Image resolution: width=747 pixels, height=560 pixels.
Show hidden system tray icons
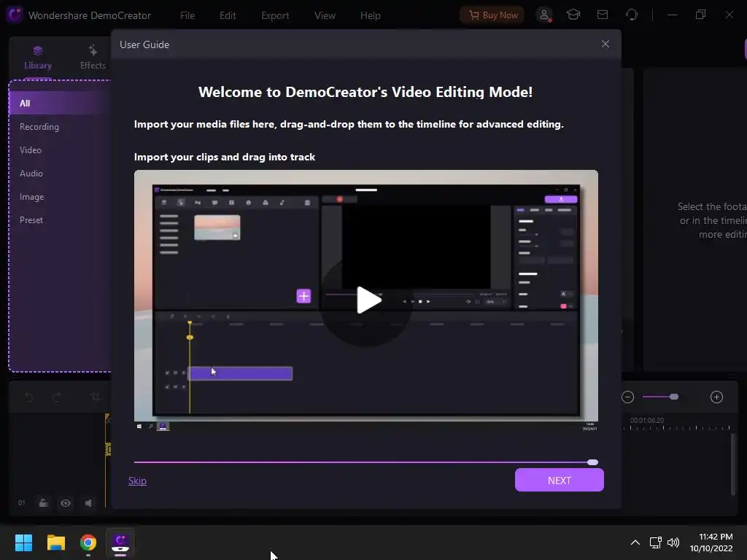tap(635, 542)
